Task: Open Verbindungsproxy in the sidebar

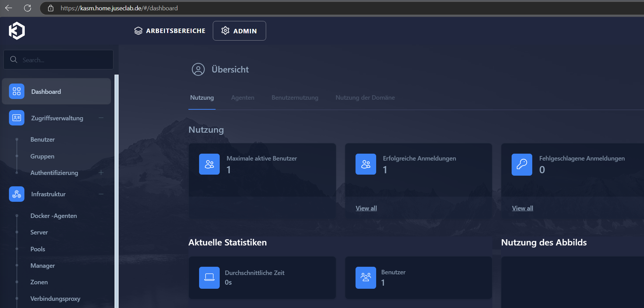Action: 55,299
